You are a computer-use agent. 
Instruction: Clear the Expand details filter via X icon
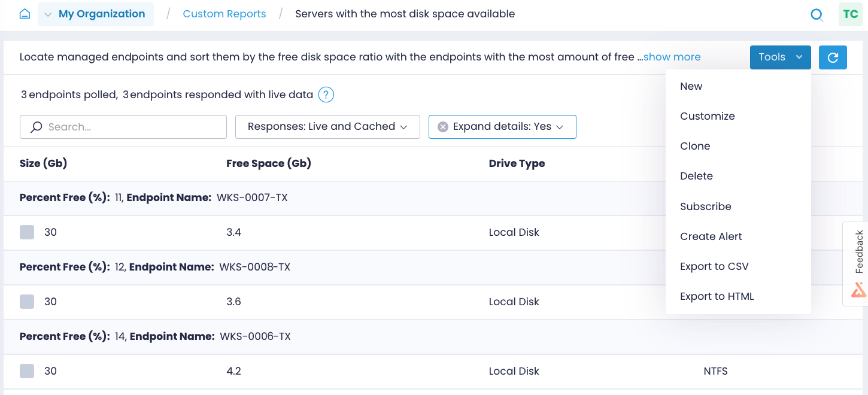[443, 127]
